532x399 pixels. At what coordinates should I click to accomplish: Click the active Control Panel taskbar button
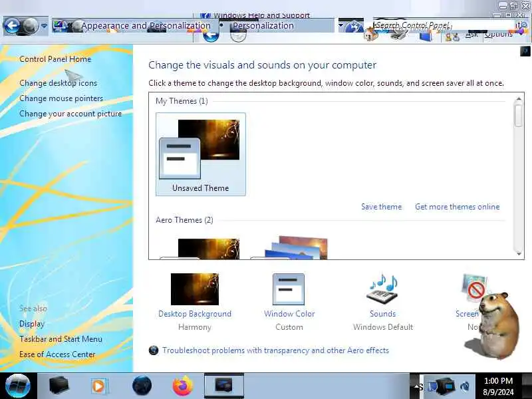223,386
